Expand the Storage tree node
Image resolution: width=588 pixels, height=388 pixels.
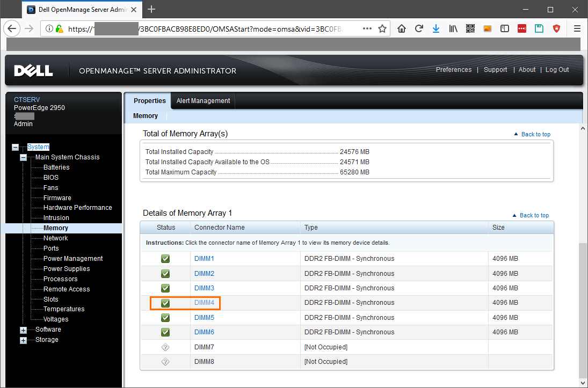[x=23, y=340]
